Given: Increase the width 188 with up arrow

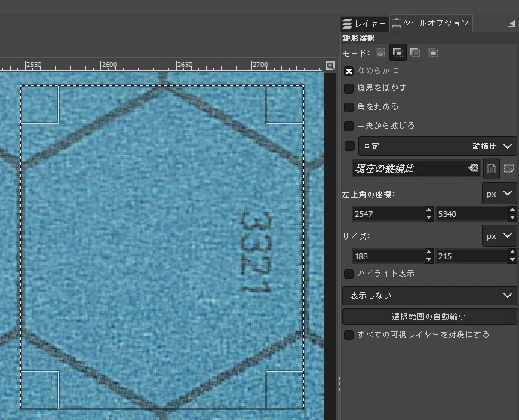Looking at the screenshot, I should pos(429,252).
